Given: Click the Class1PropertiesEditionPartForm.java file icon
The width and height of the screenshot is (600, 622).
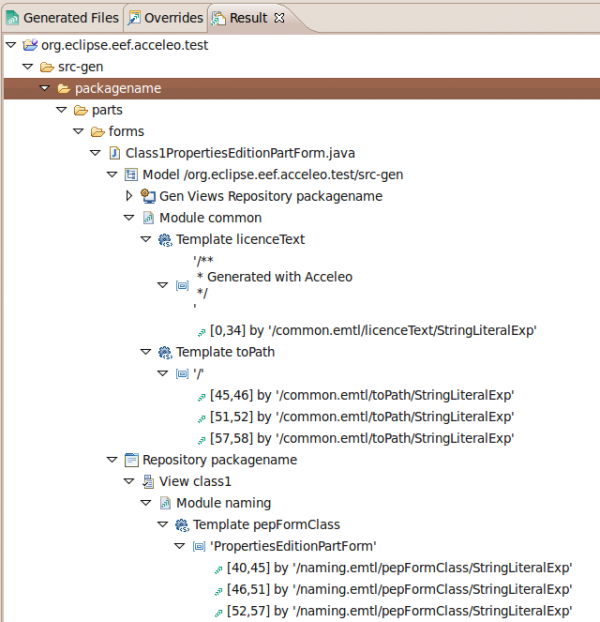Looking at the screenshot, I should coord(114,153).
